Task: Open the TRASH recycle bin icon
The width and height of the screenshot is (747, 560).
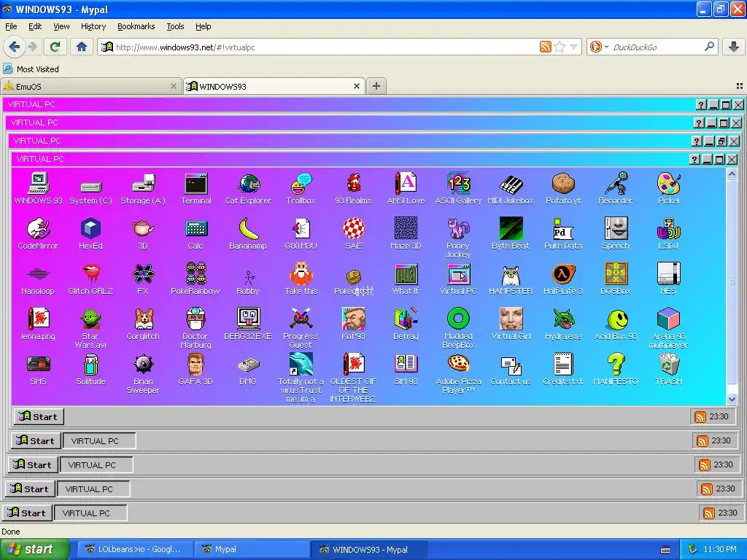Action: coord(668,370)
